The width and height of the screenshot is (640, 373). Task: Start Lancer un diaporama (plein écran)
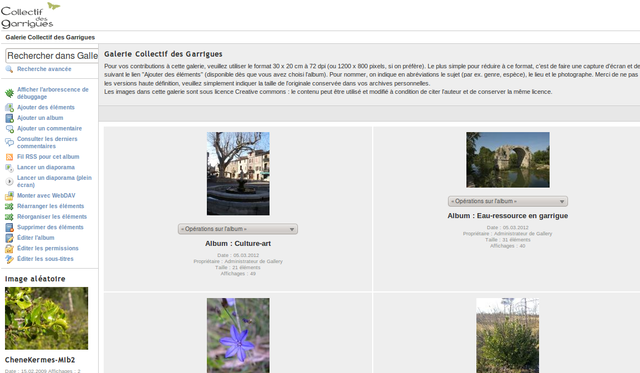click(54, 181)
